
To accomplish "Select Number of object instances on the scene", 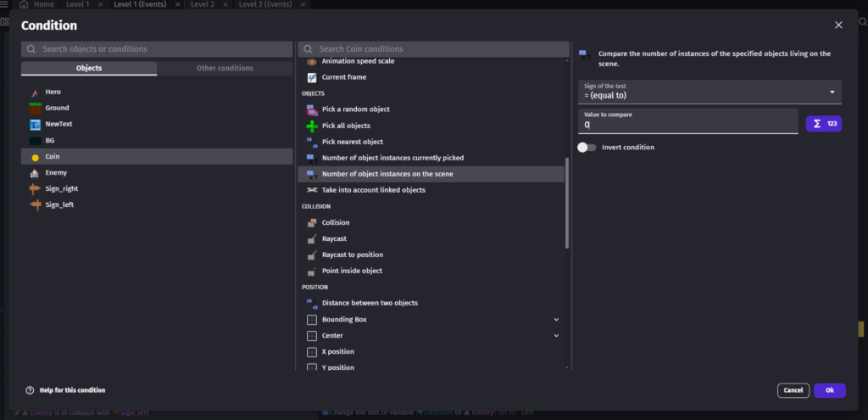I will coord(431,175).
